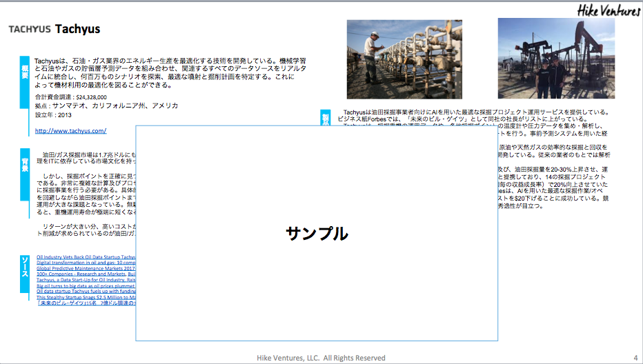Image resolution: width=643 pixels, height=364 pixels.
Task: Click the page number 4
Action: tap(635, 358)
